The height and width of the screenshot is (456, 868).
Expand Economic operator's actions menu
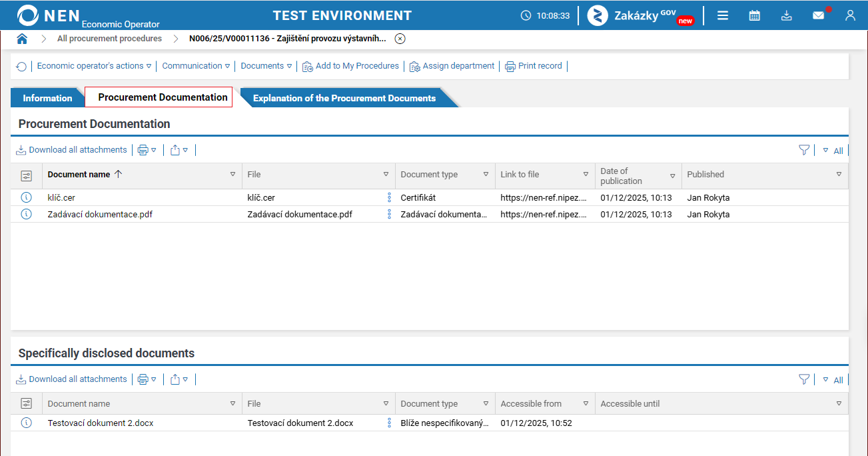94,66
